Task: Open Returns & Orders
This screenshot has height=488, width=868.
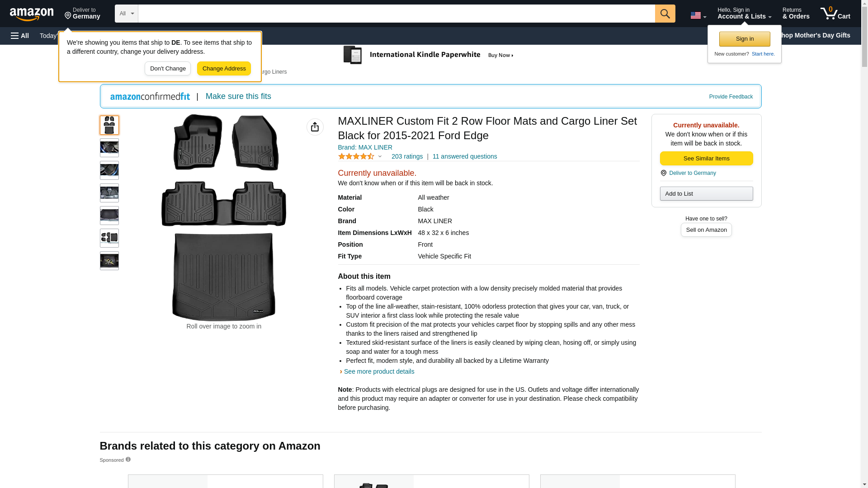Action: click(796, 14)
